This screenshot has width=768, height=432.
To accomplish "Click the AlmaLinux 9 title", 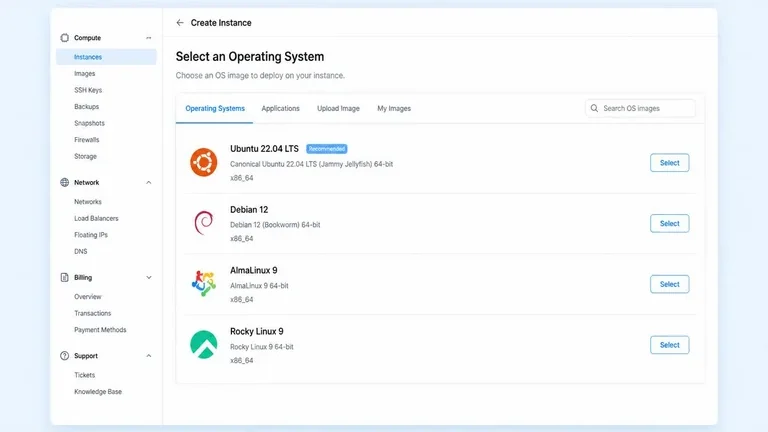I will (254, 270).
